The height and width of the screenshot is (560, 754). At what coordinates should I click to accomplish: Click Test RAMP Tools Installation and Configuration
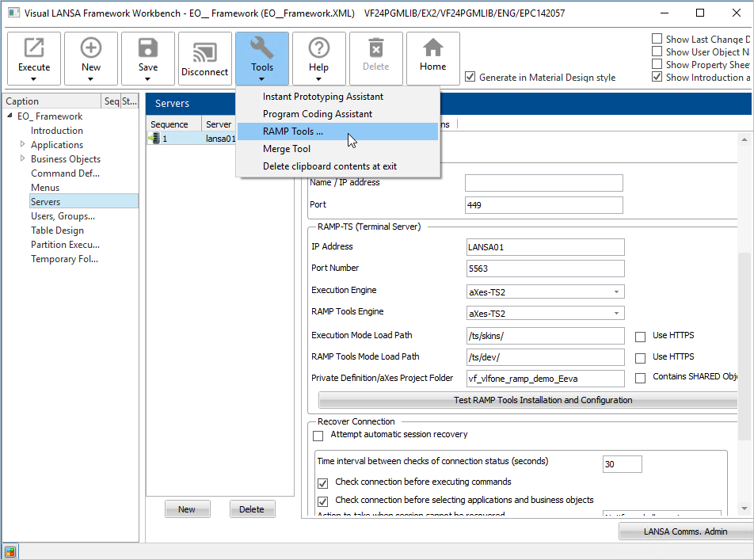pos(543,400)
